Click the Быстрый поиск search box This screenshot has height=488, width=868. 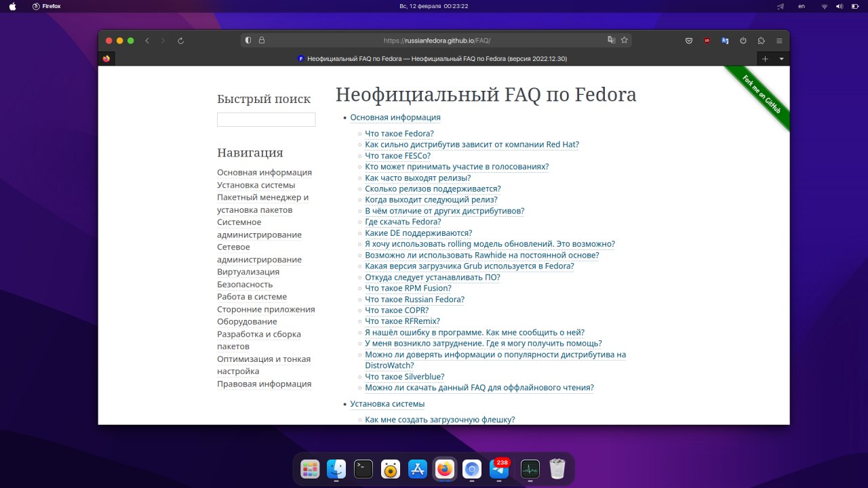pos(266,119)
